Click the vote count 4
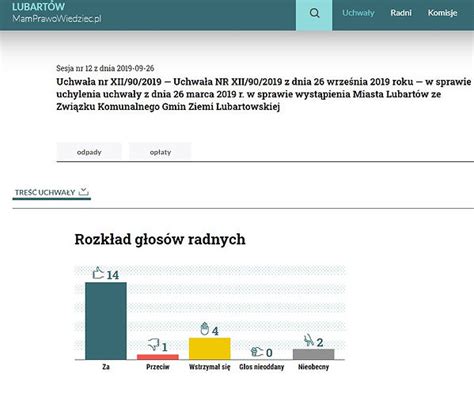 (x=215, y=331)
